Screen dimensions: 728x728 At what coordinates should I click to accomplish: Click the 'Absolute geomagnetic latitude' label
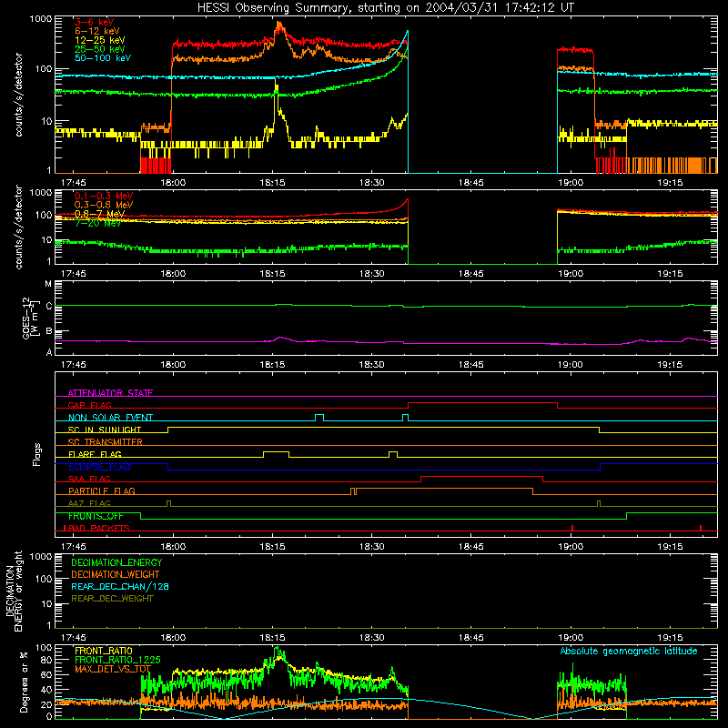tap(629, 652)
